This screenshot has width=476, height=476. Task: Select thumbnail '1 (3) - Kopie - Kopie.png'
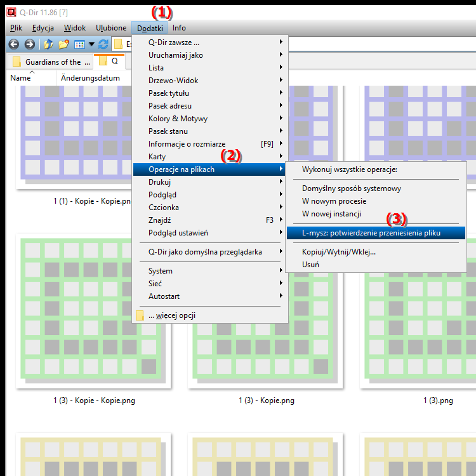93,311
